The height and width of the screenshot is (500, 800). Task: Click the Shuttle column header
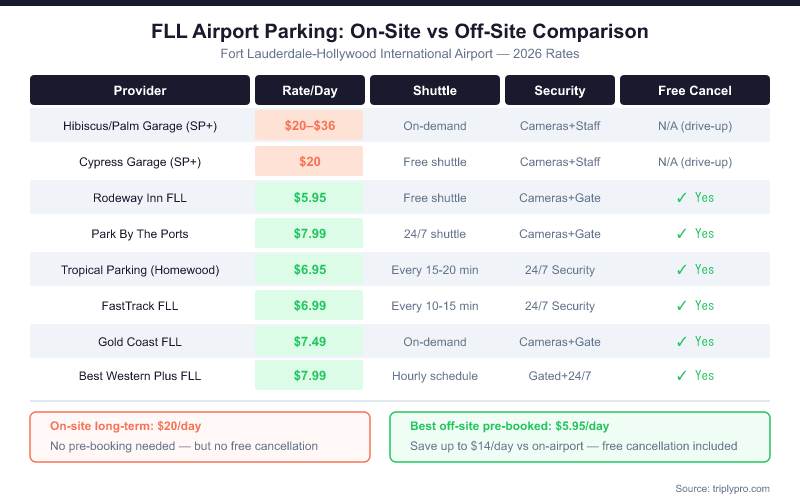pos(434,90)
